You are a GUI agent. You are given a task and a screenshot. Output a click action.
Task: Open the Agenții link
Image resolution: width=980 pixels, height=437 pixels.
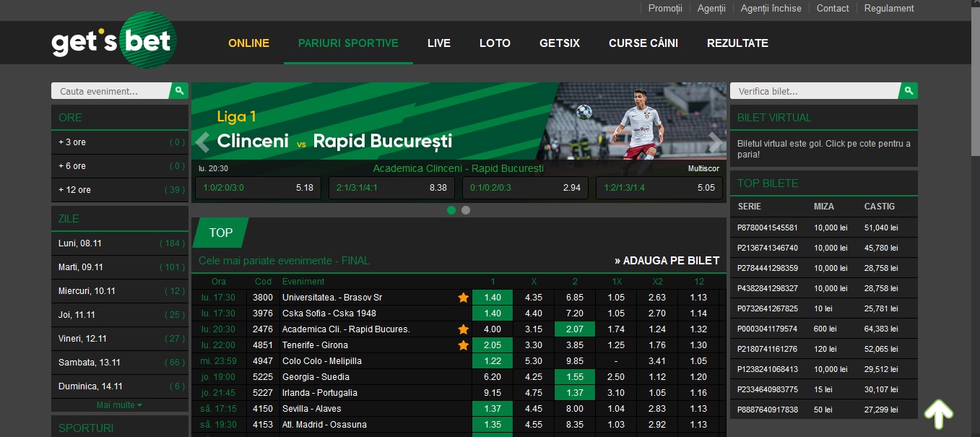tap(711, 9)
